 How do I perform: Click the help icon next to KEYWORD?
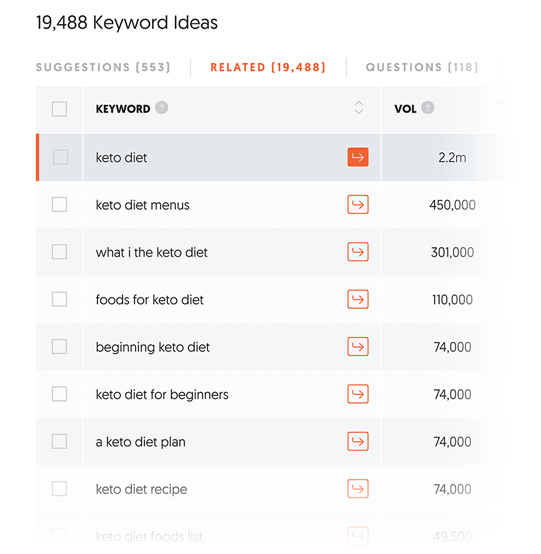pyautogui.click(x=162, y=107)
